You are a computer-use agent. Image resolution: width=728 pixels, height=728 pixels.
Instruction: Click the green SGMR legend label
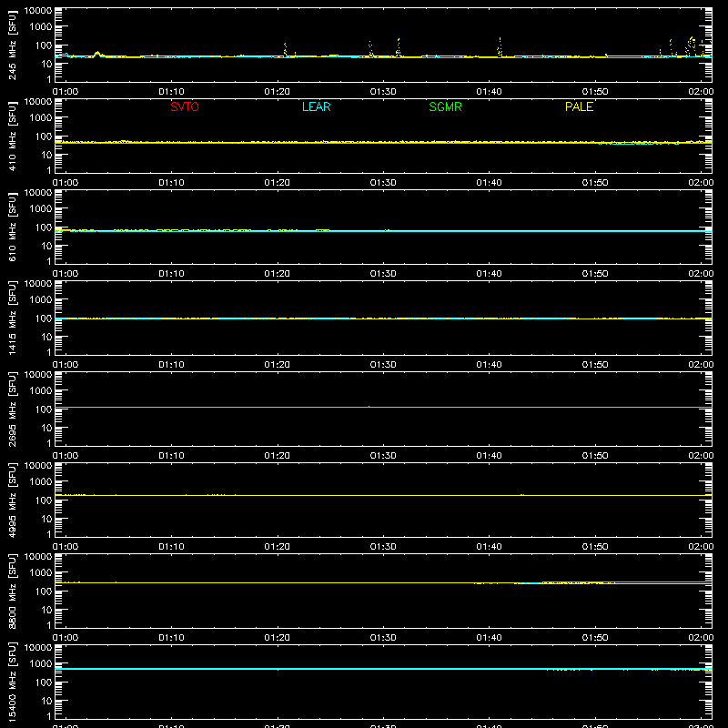[445, 106]
